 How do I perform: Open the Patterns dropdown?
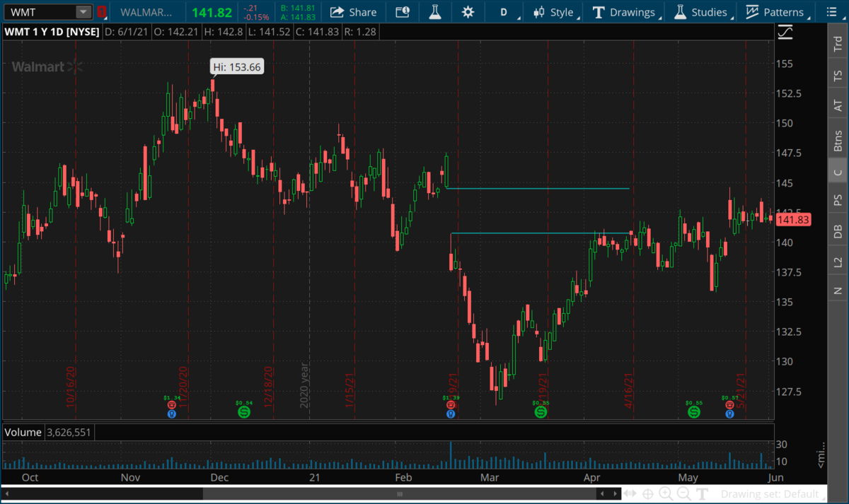click(776, 12)
